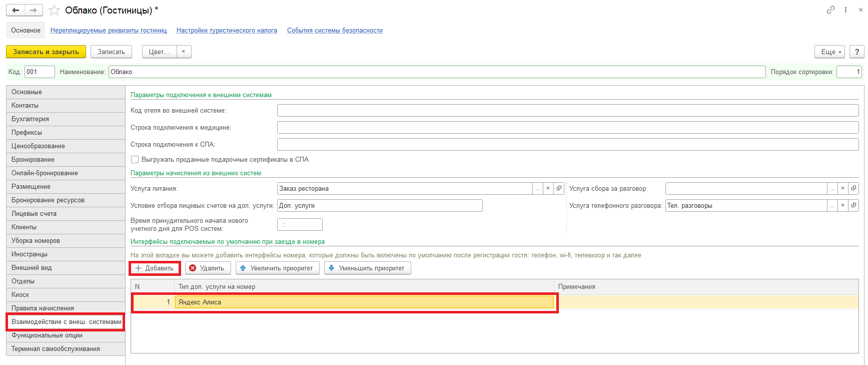Click the forward navigation arrow
Viewport: 868px width, 365px height.
[x=34, y=11]
